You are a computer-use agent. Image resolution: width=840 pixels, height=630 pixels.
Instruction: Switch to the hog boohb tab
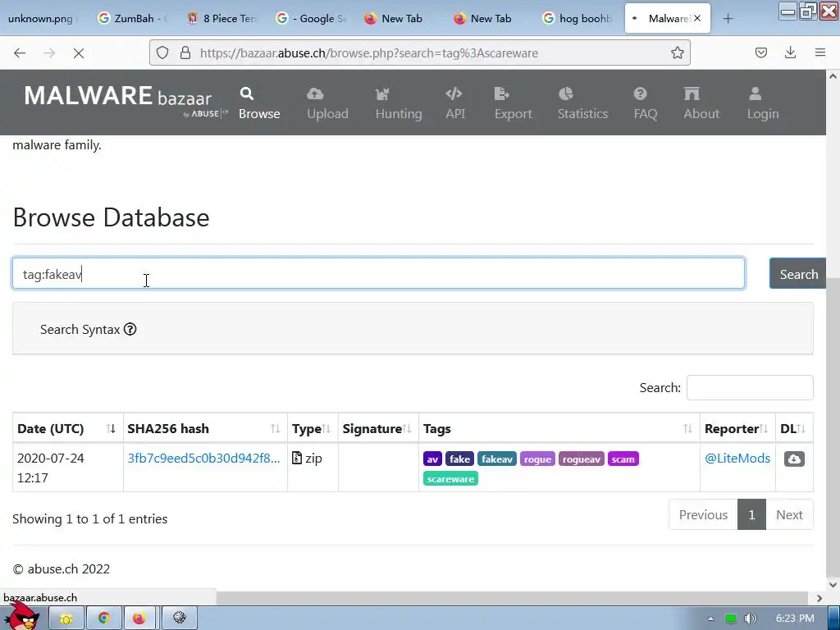[577, 18]
